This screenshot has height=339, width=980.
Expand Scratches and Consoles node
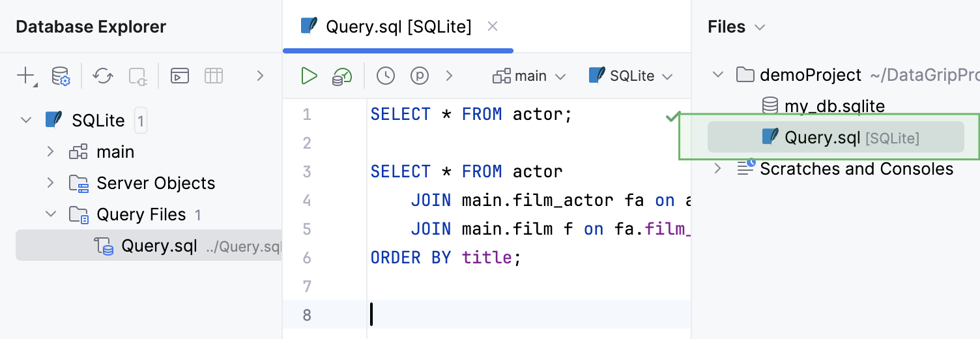tap(718, 169)
